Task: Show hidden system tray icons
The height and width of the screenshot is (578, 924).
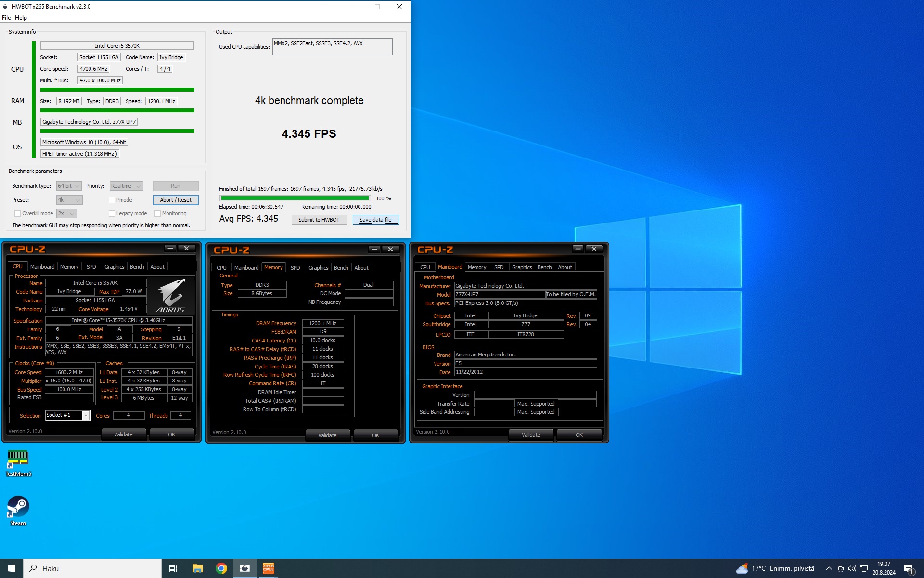Action: (829, 568)
